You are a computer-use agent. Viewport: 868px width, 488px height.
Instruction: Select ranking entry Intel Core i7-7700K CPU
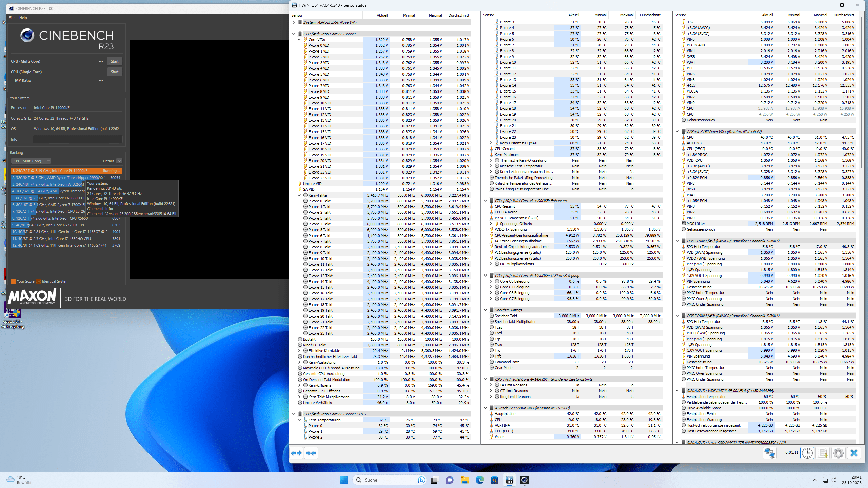point(66,225)
